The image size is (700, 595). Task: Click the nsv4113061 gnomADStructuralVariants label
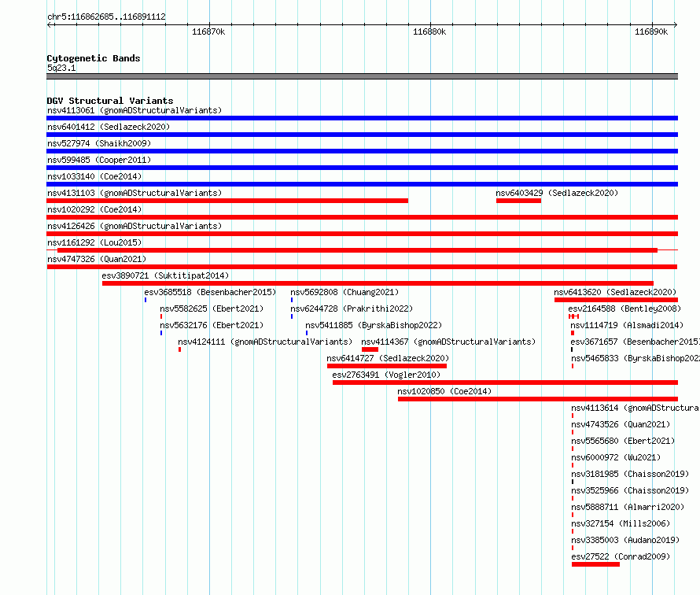134,110
